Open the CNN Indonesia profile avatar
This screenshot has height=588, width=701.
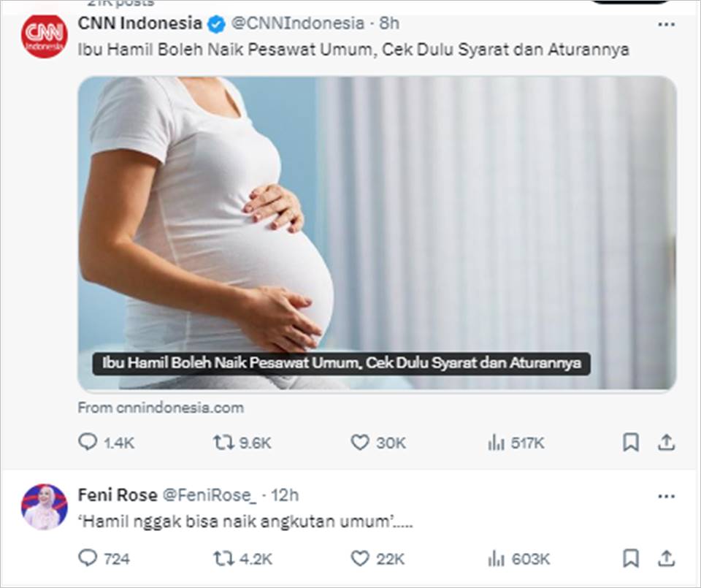click(x=45, y=36)
